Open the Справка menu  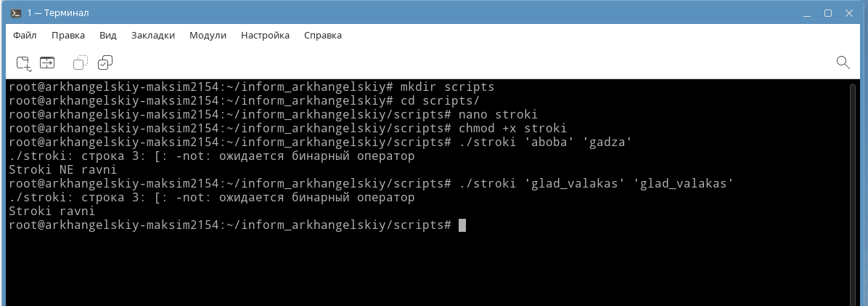click(x=323, y=36)
